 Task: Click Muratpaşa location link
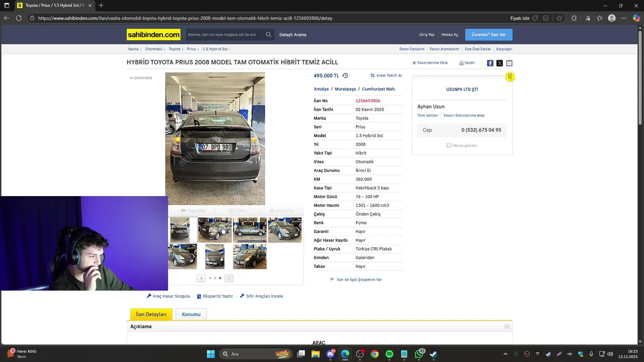click(x=345, y=89)
